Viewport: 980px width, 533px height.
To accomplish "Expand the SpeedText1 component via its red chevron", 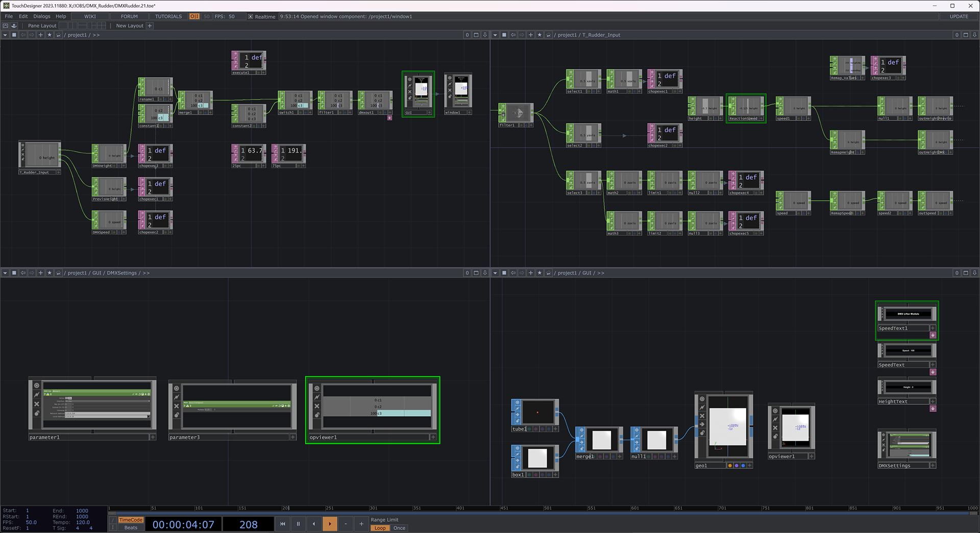I will click(933, 335).
